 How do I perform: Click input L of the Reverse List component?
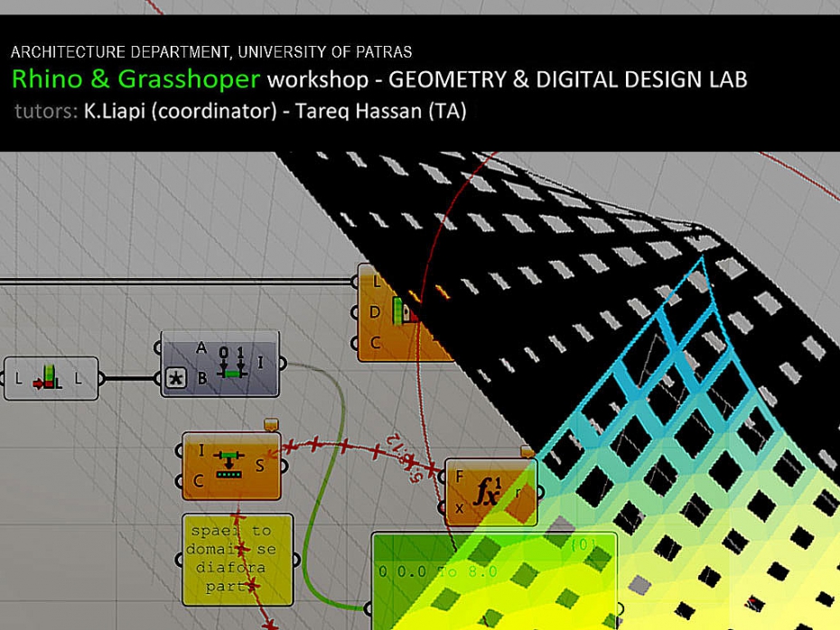click(18, 379)
